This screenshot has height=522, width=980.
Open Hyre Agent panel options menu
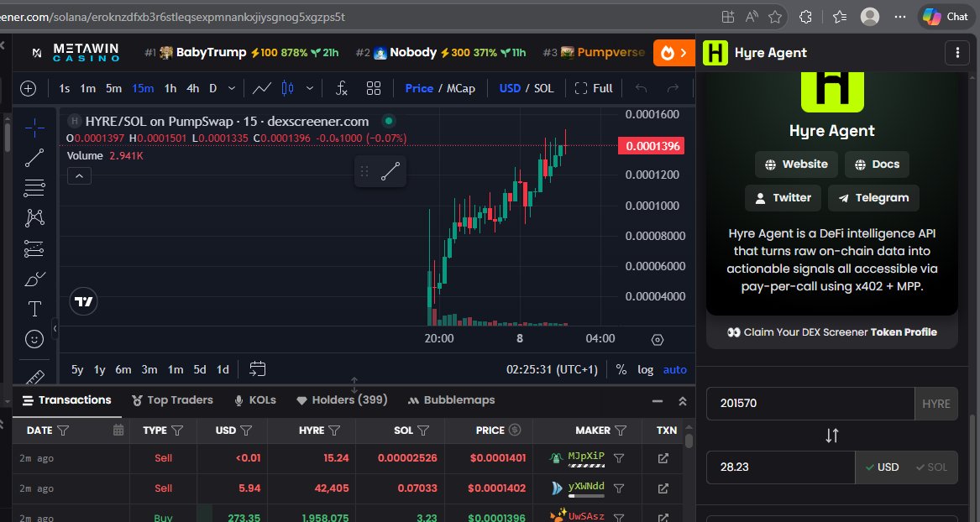point(957,53)
